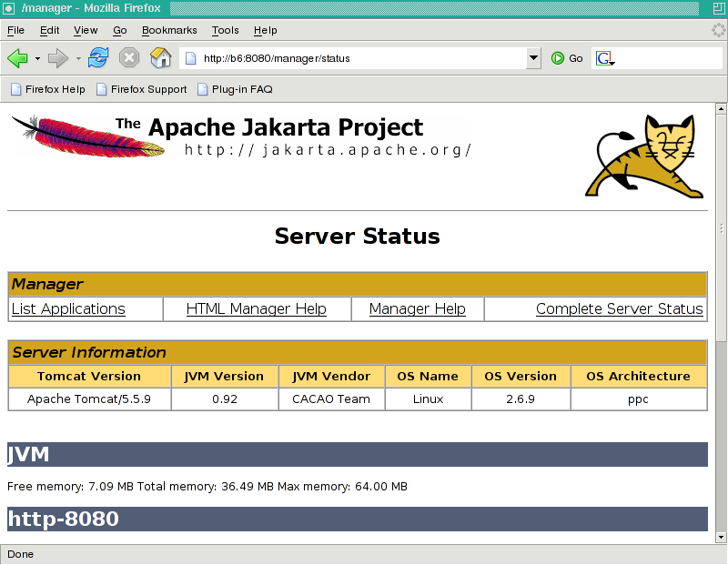Open the Bookmarks menu
Screen dimensions: 728x565
169,30
